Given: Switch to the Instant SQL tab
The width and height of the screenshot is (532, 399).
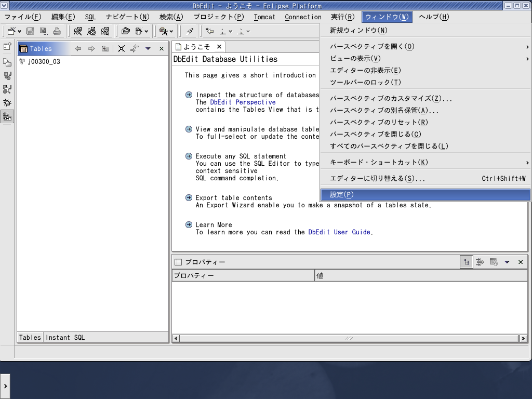Looking at the screenshot, I should pos(65,337).
